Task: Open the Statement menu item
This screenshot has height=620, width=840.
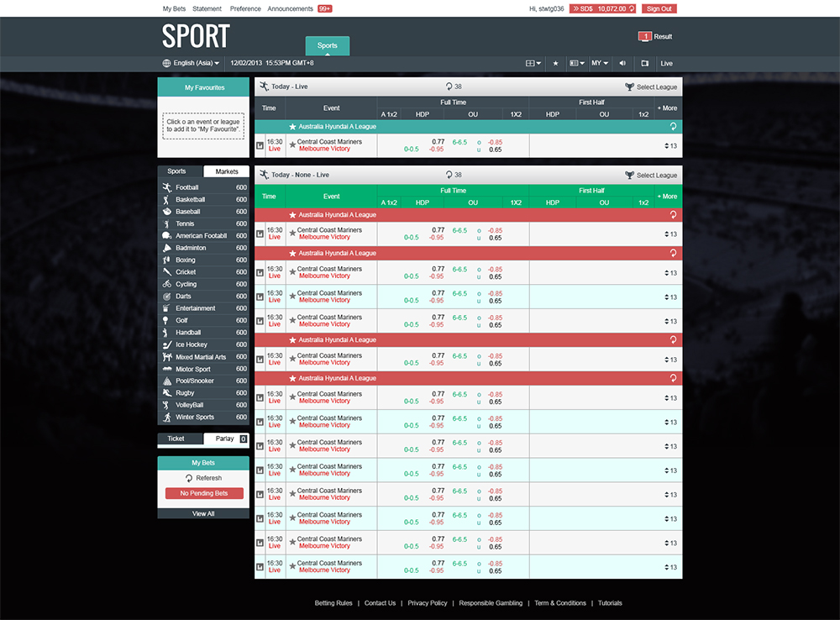Action: (x=207, y=8)
